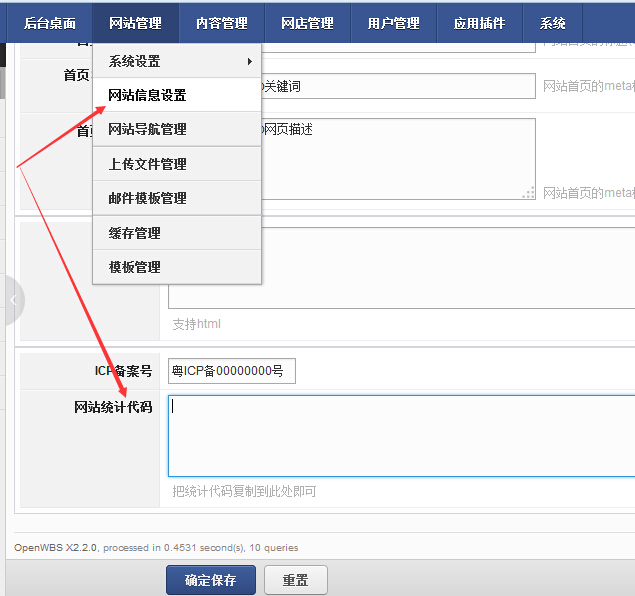Focus the ICP备案号 input field
Viewport: 635px width, 596px height.
point(232,370)
